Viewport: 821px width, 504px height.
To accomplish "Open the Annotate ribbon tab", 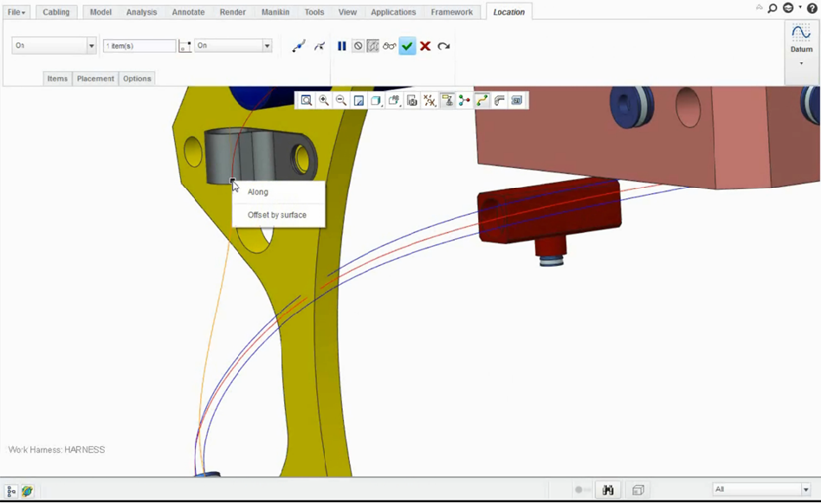I will tap(188, 12).
